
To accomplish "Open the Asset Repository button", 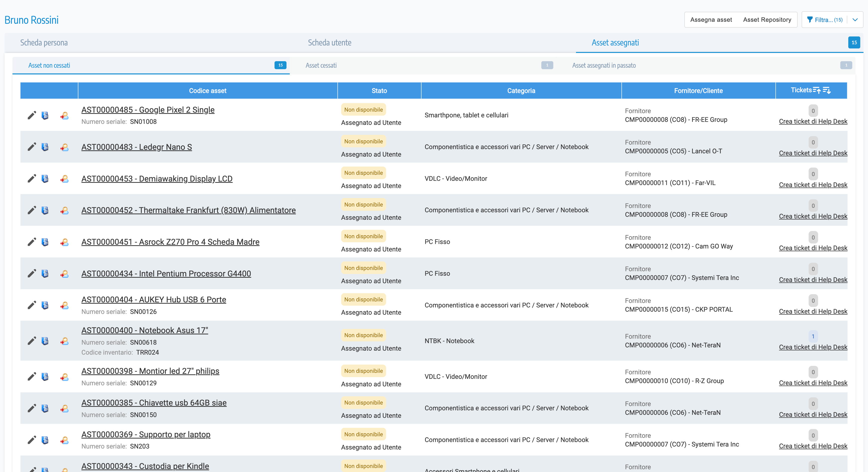I will (x=767, y=20).
